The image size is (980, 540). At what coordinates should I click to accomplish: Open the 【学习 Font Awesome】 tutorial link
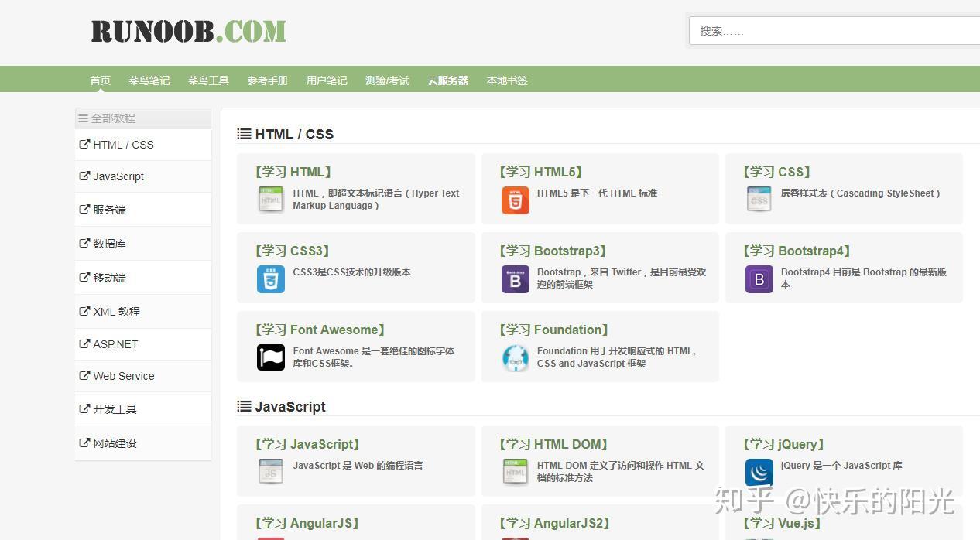(x=320, y=330)
